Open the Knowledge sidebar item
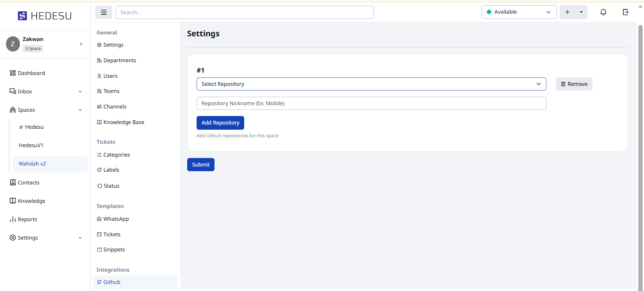Image resolution: width=644 pixels, height=291 pixels. (31, 201)
